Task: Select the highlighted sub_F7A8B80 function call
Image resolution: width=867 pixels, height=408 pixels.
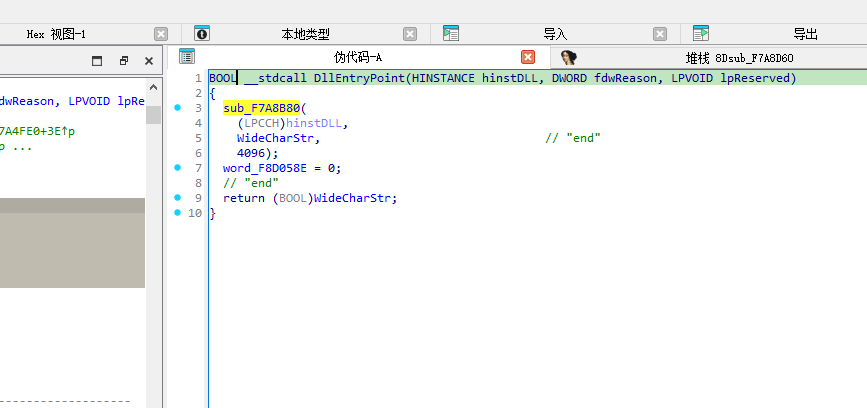Action: tap(262, 108)
